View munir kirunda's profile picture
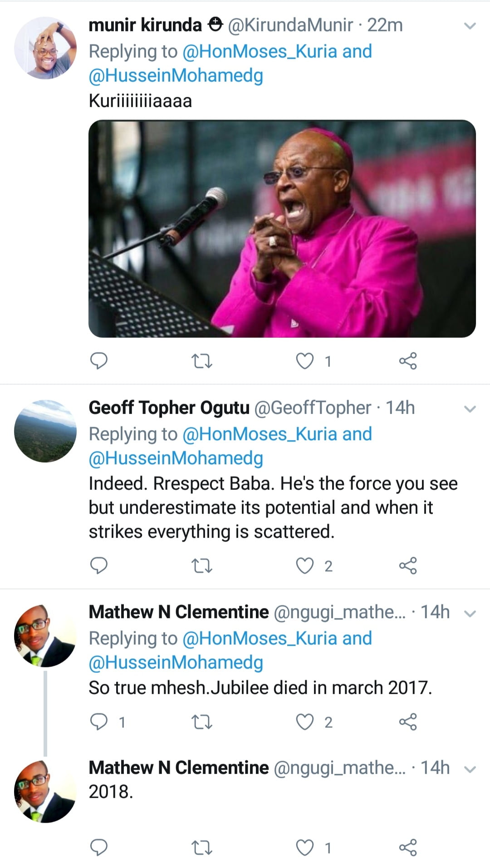The height and width of the screenshot is (868, 490). (45, 48)
